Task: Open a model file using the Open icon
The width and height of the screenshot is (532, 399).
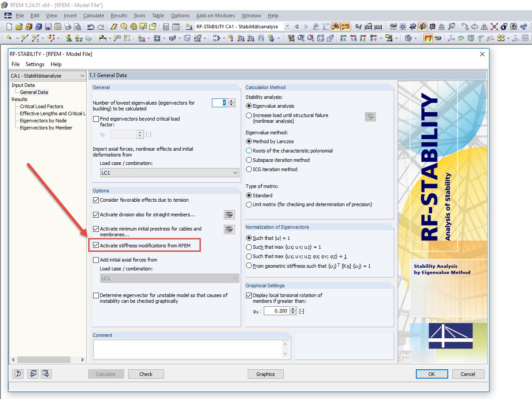Action: point(19,26)
